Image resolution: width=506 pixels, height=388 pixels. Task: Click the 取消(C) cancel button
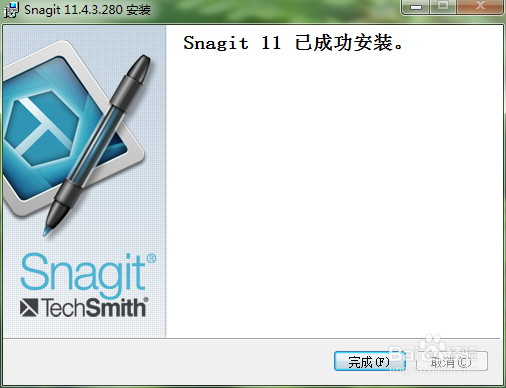click(x=452, y=361)
